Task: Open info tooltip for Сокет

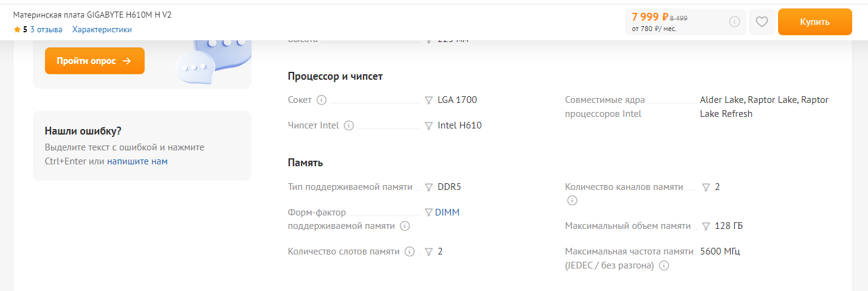Action: 322,100
